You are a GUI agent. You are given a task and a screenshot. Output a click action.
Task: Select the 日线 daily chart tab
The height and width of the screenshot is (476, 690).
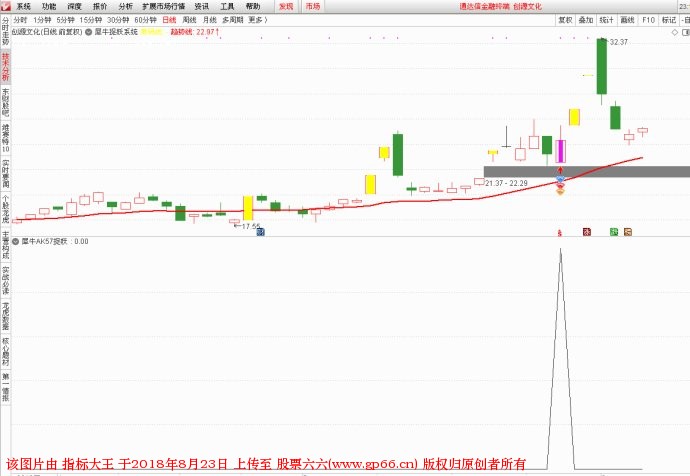[169, 20]
